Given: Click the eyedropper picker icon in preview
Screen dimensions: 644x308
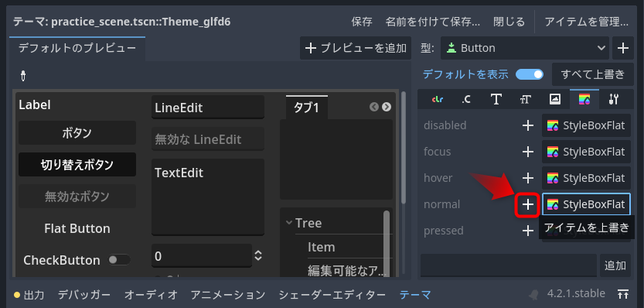Looking at the screenshot, I should tap(24, 76).
